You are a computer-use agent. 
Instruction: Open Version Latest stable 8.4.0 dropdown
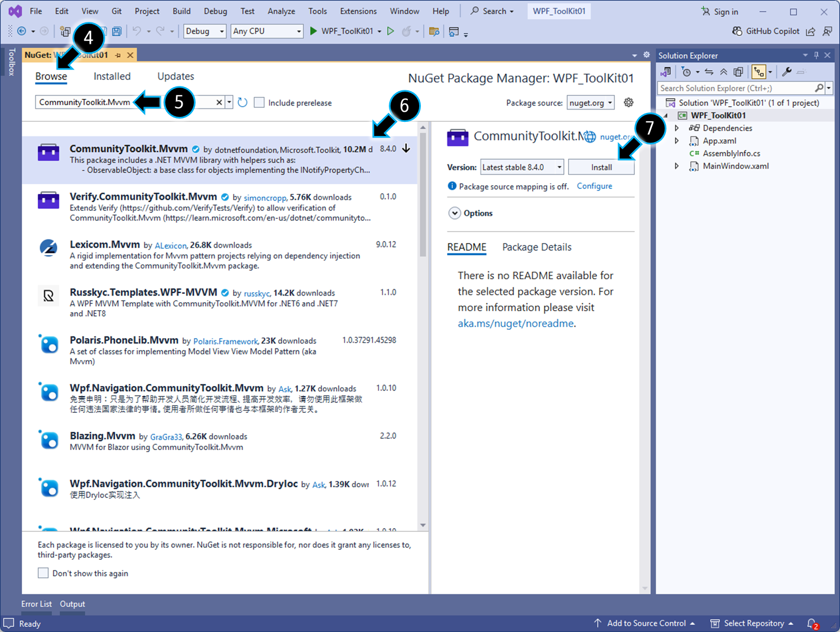tap(522, 167)
